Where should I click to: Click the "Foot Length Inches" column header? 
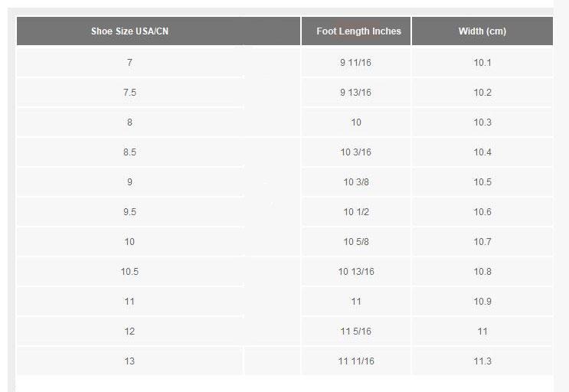click(x=355, y=31)
